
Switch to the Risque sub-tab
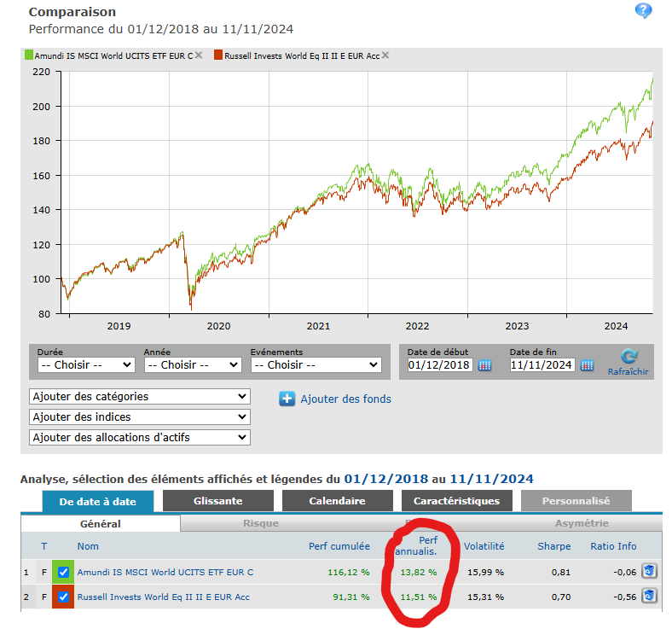(x=261, y=523)
